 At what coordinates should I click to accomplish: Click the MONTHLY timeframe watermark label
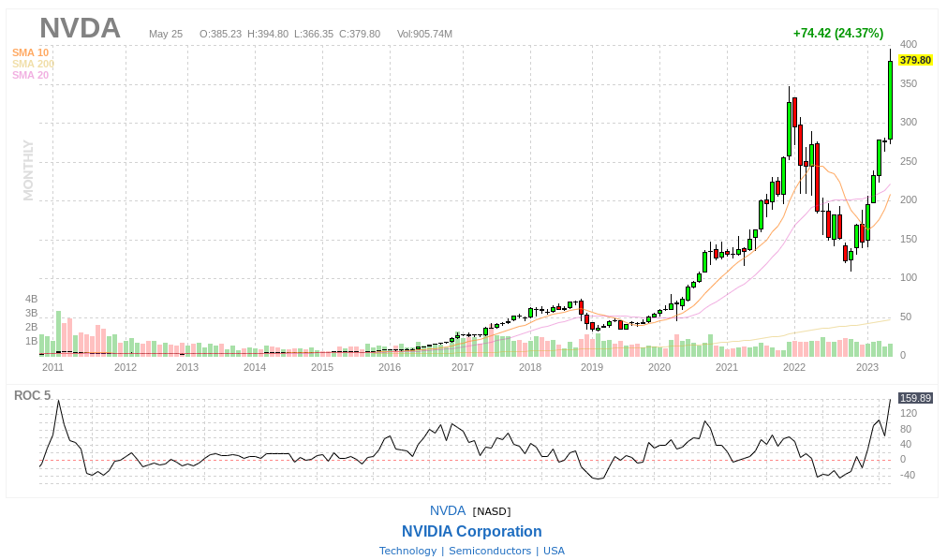pos(28,170)
